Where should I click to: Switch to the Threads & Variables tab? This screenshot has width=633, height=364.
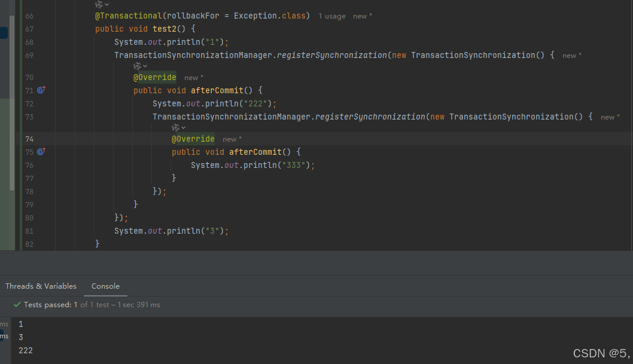[x=41, y=286]
